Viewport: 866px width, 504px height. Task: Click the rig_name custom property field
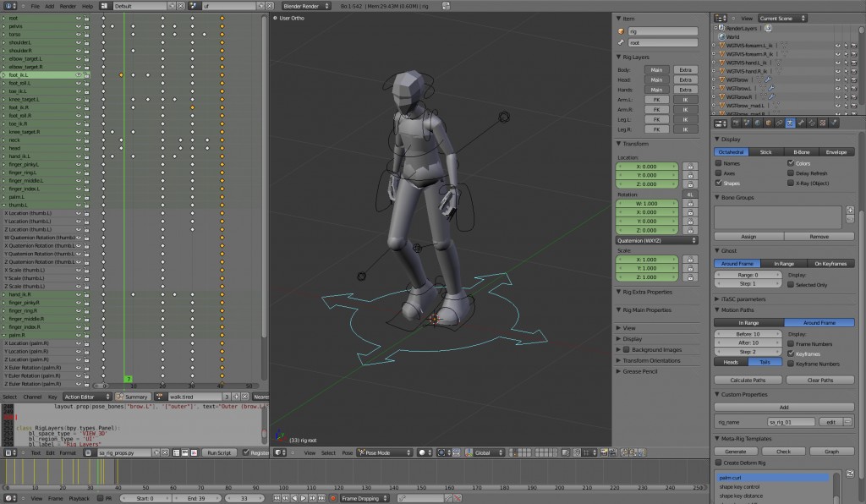(791, 421)
